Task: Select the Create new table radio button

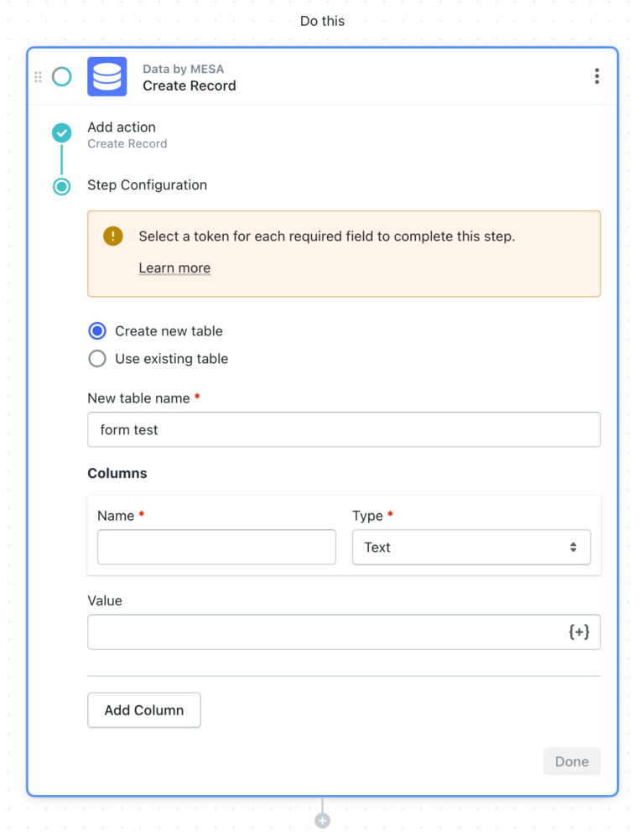Action: [96, 330]
